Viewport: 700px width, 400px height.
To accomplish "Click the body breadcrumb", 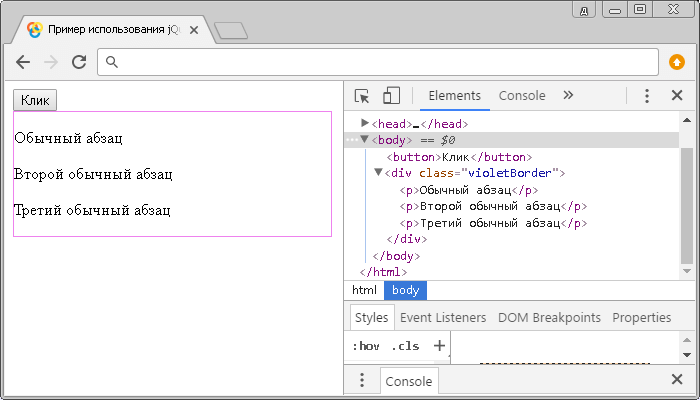I will (x=405, y=290).
